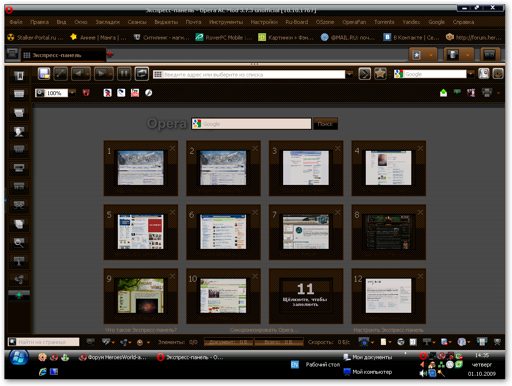
Task: Open the address bar dropdown arrow
Action: pyautogui.click(x=349, y=74)
